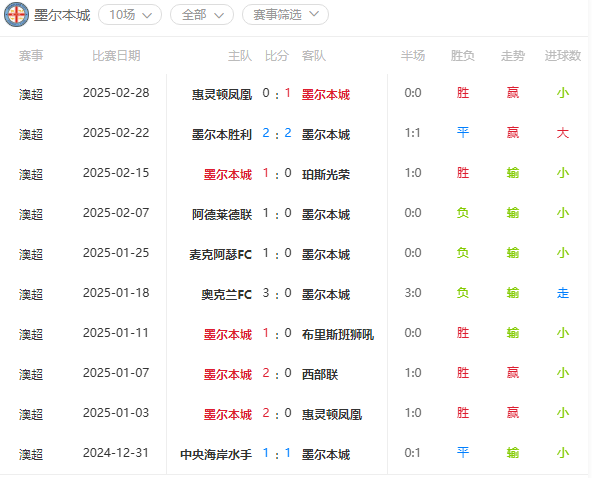Open the 2:2 score against 墨尔本胜利

click(277, 133)
